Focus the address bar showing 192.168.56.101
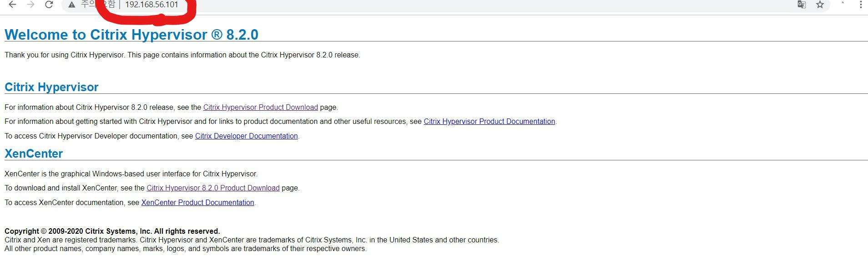Image resolution: width=868 pixels, height=267 pixels. [x=446, y=5]
